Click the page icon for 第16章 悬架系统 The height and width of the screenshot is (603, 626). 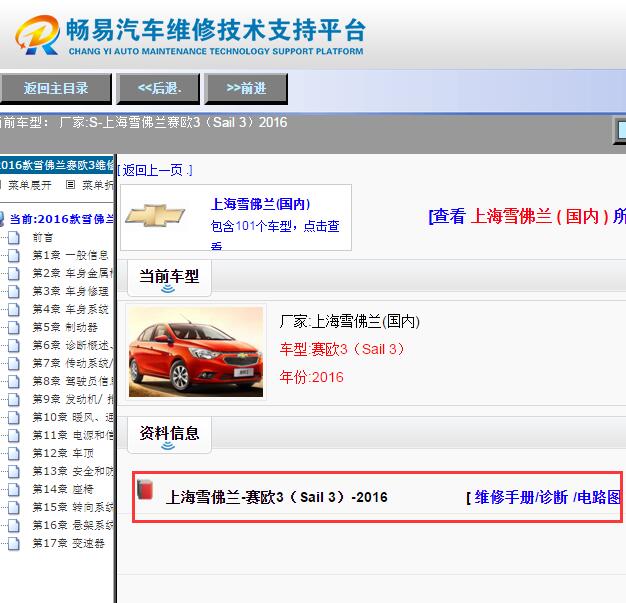(x=14, y=526)
